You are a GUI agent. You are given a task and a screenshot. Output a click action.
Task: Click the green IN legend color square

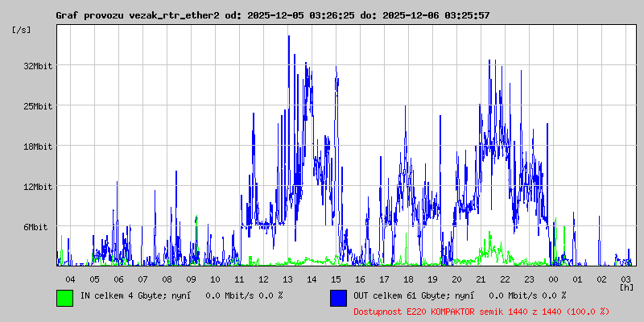(64, 298)
